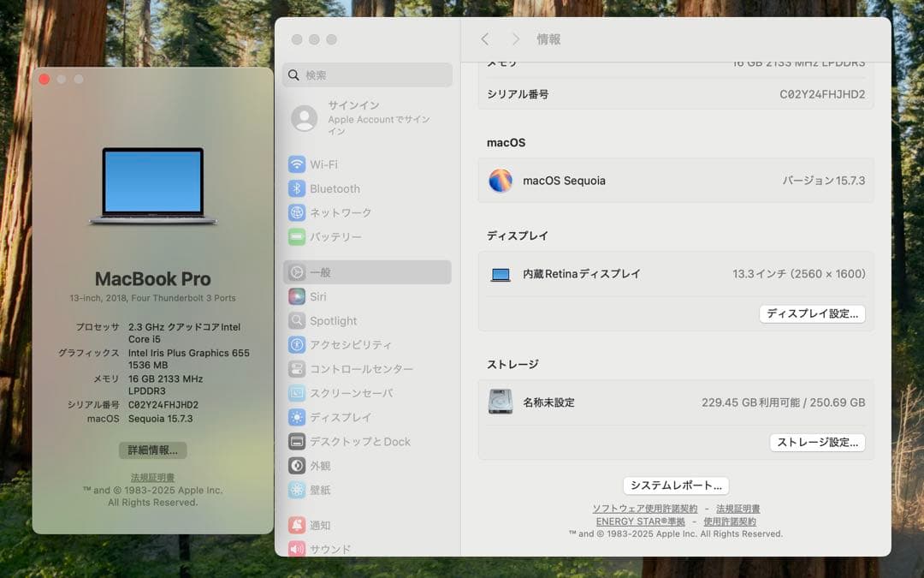This screenshot has height=578, width=924.
Task: Open Wi-Fi settings icon in sidebar
Action: tap(296, 164)
